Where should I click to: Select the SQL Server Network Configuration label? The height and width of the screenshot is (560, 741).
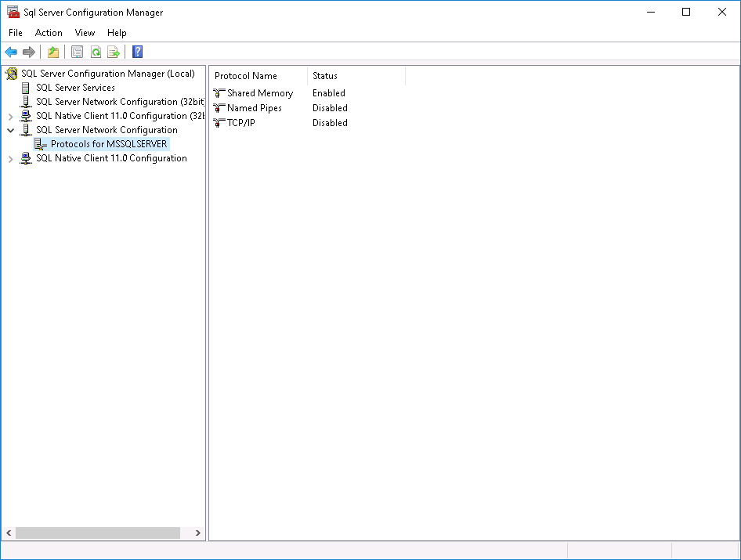tap(107, 130)
